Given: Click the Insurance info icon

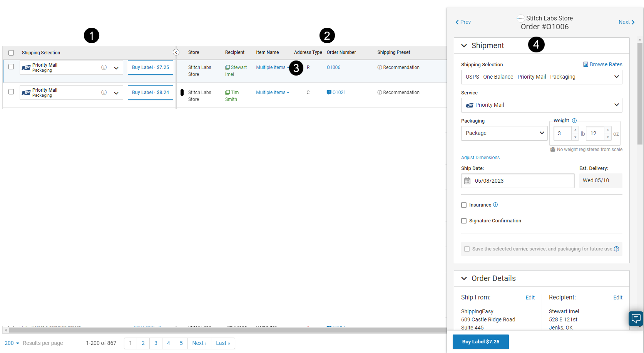Looking at the screenshot, I should pos(495,205).
